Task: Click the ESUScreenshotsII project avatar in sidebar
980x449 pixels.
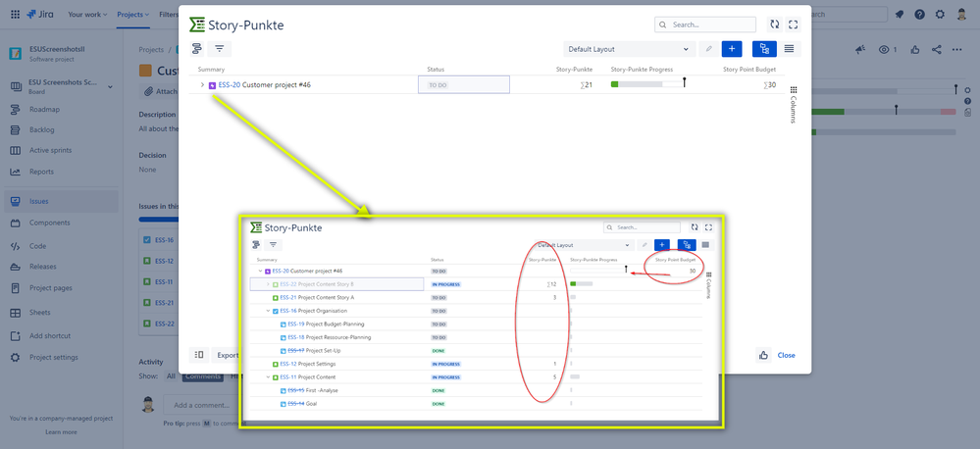Action: click(x=16, y=54)
